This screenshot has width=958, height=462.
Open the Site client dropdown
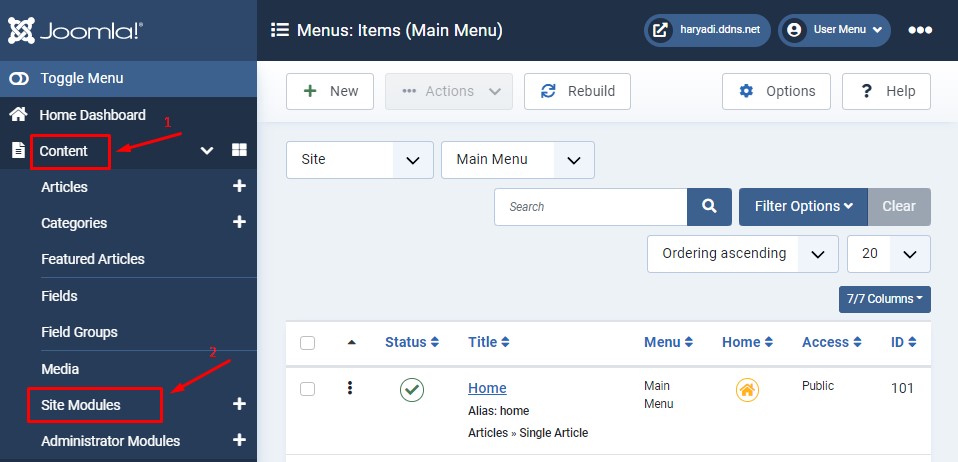tap(359, 159)
